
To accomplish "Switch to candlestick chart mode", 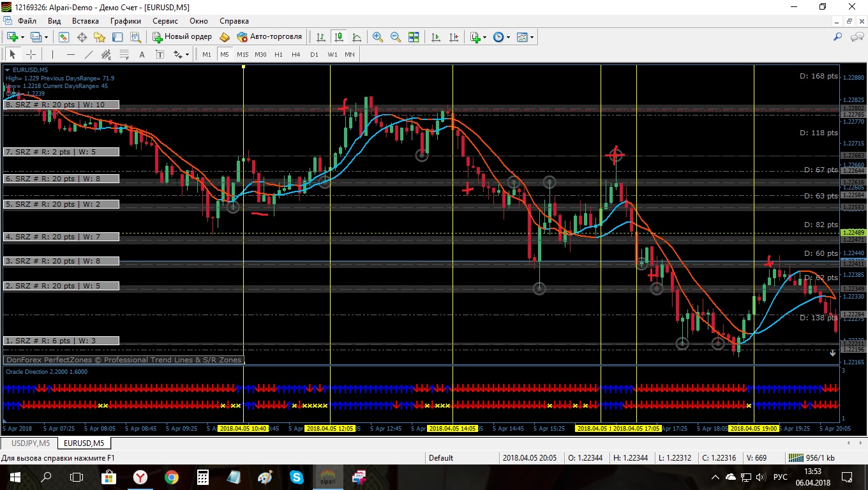I will pos(339,37).
